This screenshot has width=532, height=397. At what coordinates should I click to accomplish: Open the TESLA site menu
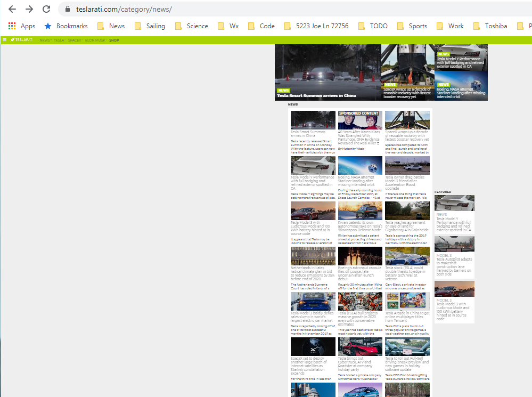59,40
